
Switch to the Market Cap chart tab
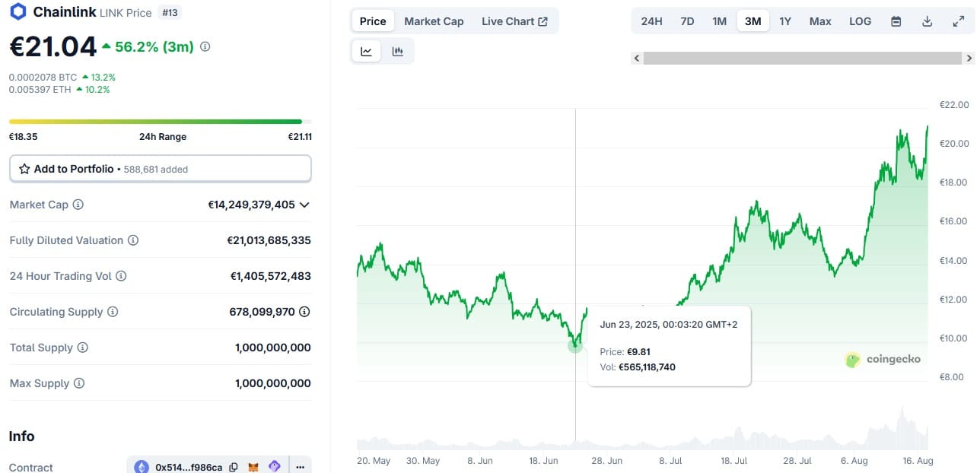pyautogui.click(x=434, y=21)
